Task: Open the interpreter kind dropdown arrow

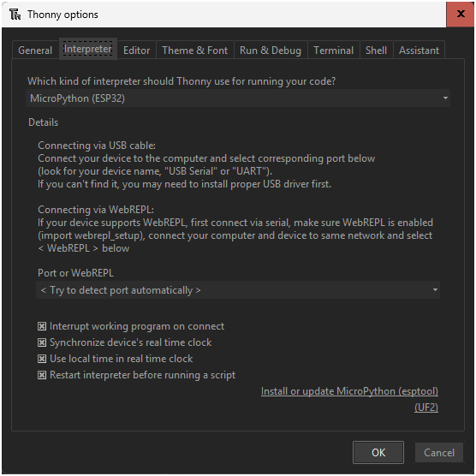Action: (x=445, y=98)
